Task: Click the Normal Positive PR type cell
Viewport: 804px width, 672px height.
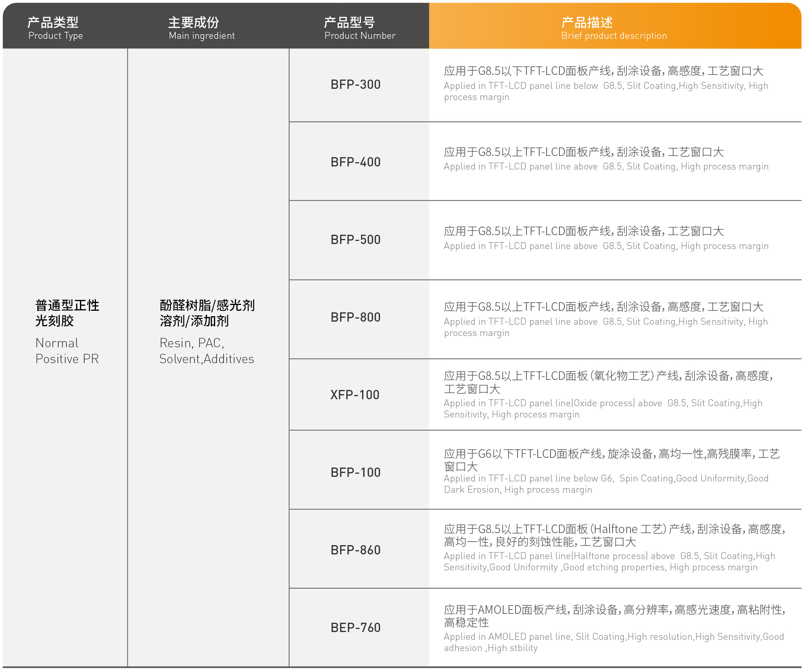Action: 67,332
